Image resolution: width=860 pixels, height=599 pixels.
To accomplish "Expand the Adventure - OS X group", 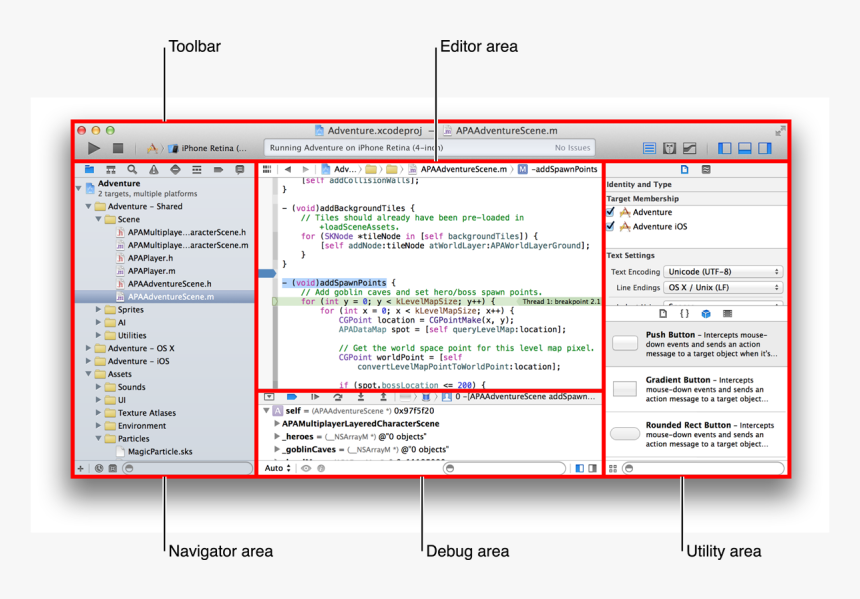I will [88, 348].
